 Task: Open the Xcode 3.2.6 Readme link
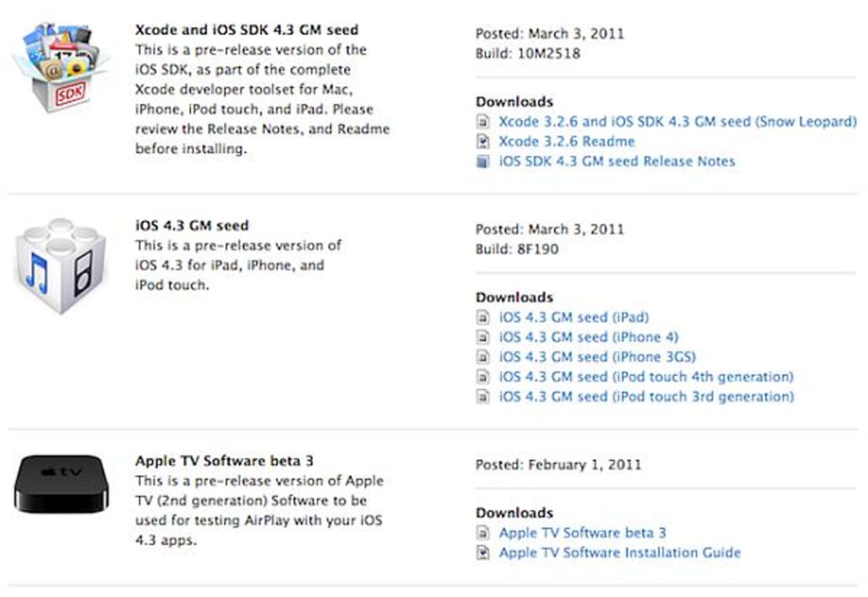coord(567,141)
